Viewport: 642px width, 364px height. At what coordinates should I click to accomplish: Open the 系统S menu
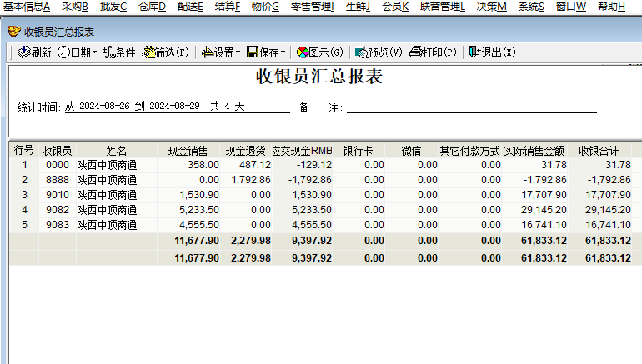[530, 7]
